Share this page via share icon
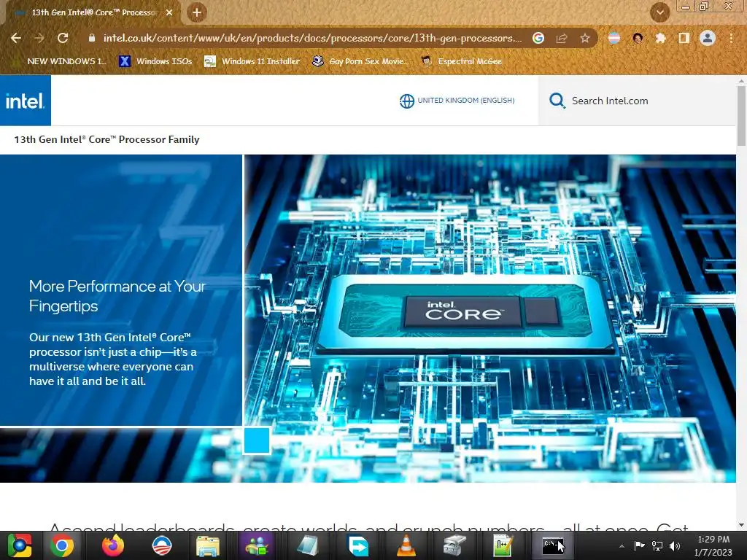 coord(562,38)
